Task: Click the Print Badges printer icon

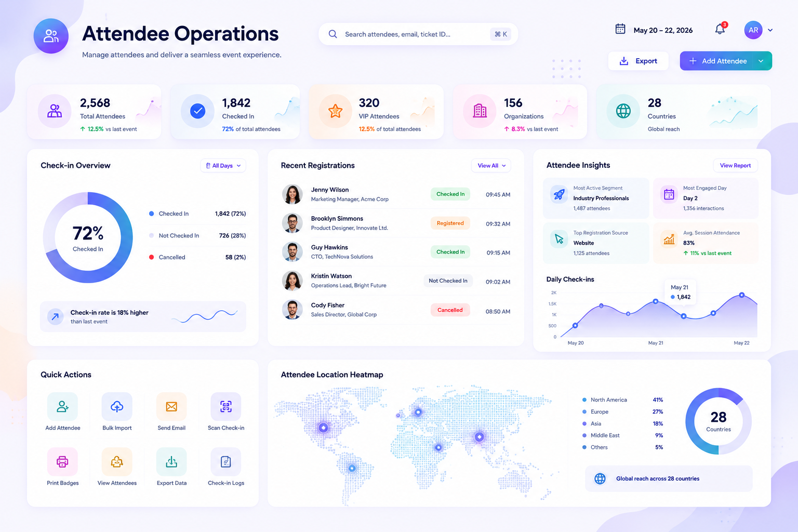Action: click(62, 461)
